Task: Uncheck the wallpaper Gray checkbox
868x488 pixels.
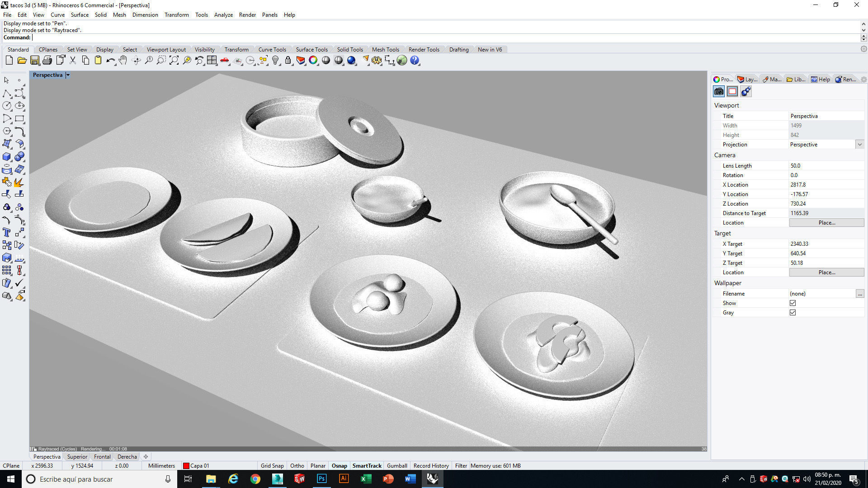Action: coord(793,313)
